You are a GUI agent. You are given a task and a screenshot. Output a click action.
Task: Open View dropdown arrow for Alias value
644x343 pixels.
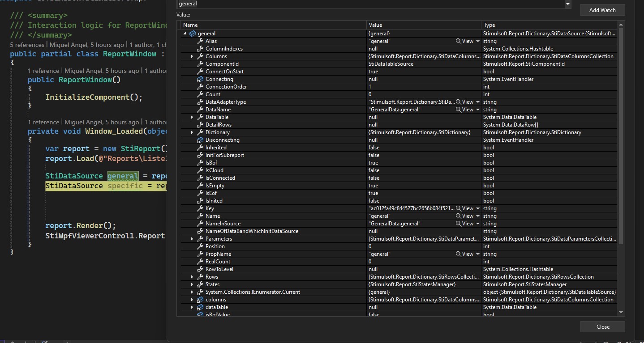(x=478, y=41)
